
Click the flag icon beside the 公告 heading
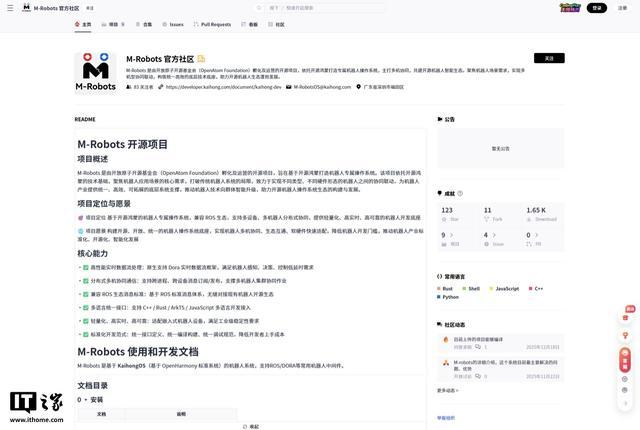point(440,119)
